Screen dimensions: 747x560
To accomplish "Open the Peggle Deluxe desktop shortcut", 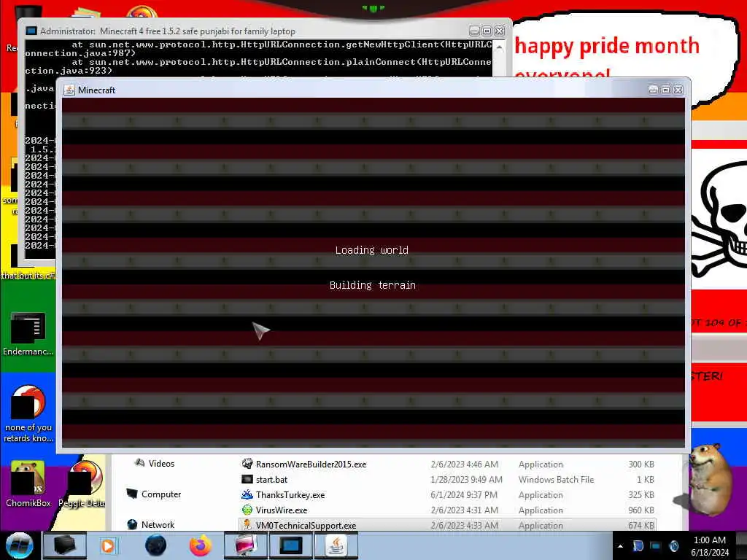I will [82, 483].
